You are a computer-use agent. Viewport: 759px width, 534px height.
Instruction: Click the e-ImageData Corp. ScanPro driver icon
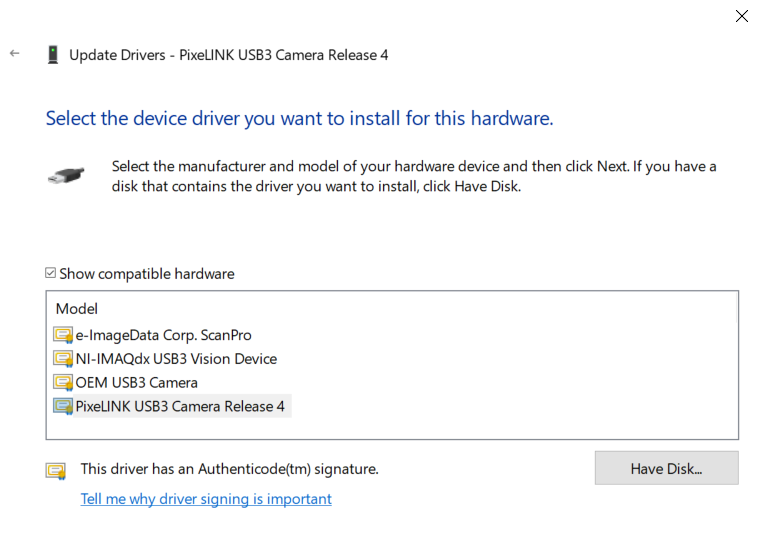(63, 335)
